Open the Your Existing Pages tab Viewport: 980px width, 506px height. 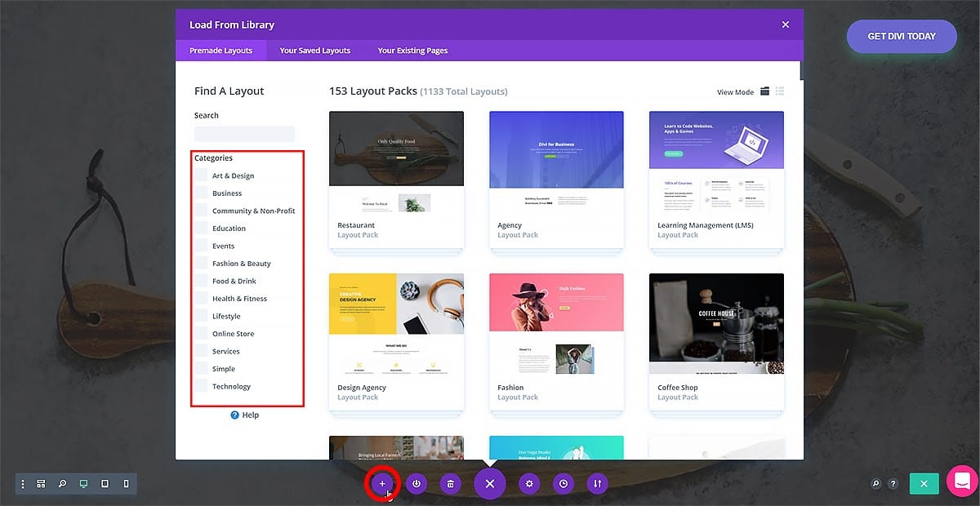pyautogui.click(x=412, y=51)
